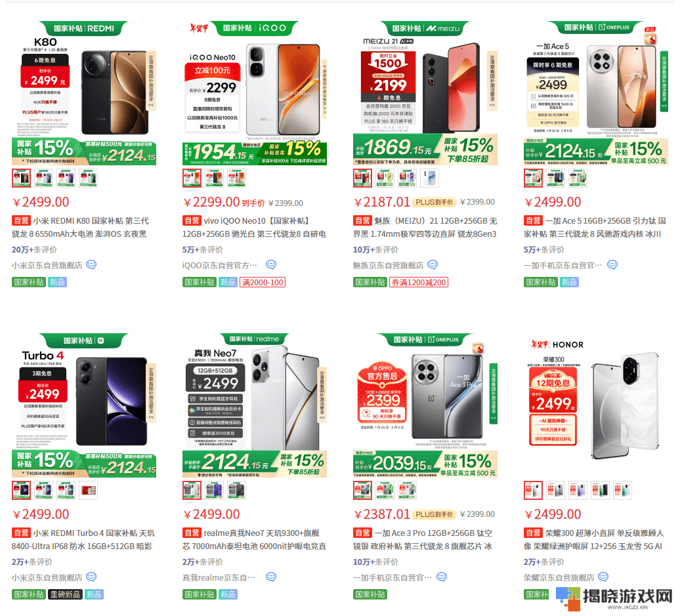
Task: Click the 券满1200减200 coupon tag
Action: [x=419, y=282]
